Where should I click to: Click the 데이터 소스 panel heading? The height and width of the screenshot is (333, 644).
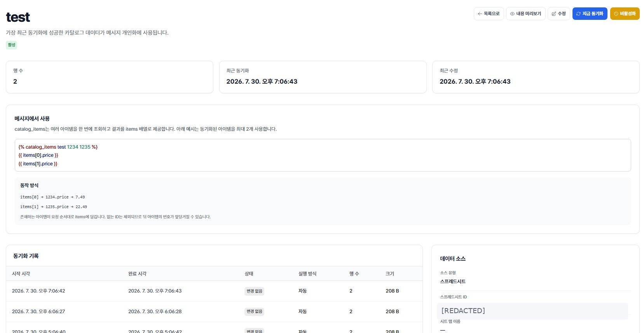[x=453, y=259]
